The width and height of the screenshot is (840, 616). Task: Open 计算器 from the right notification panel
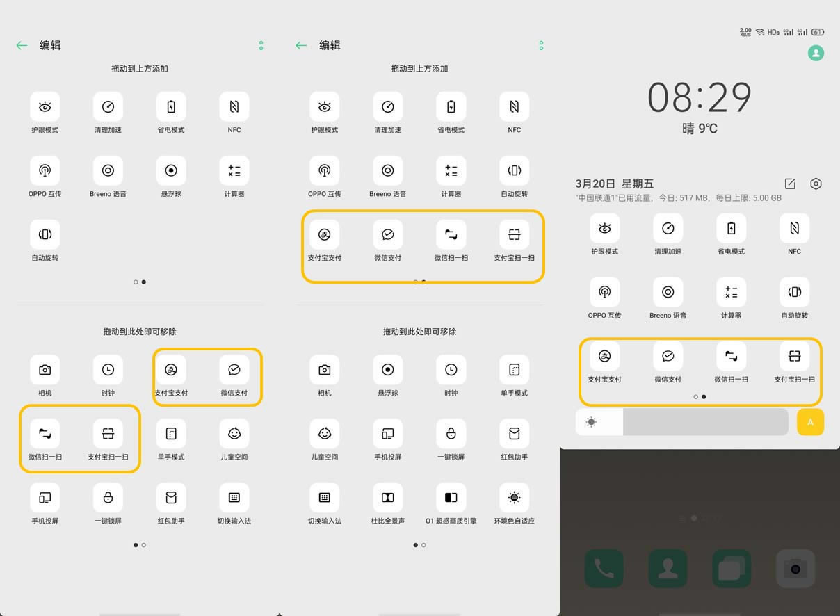[x=732, y=292]
